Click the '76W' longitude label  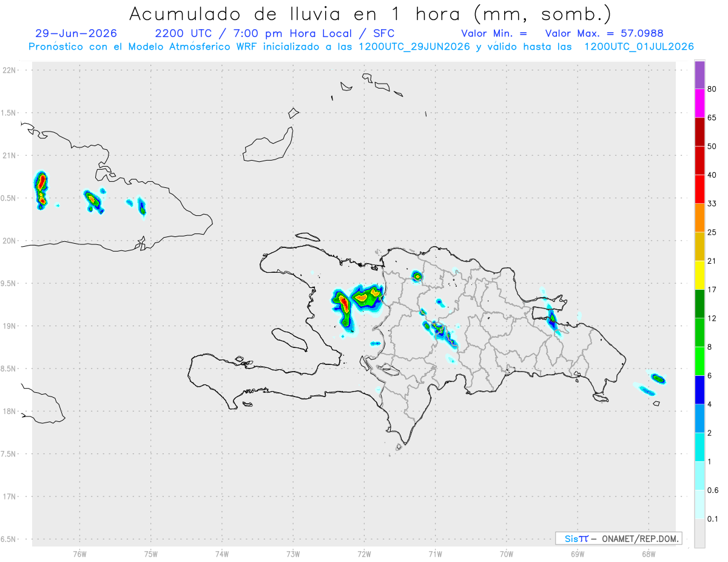pos(79,554)
